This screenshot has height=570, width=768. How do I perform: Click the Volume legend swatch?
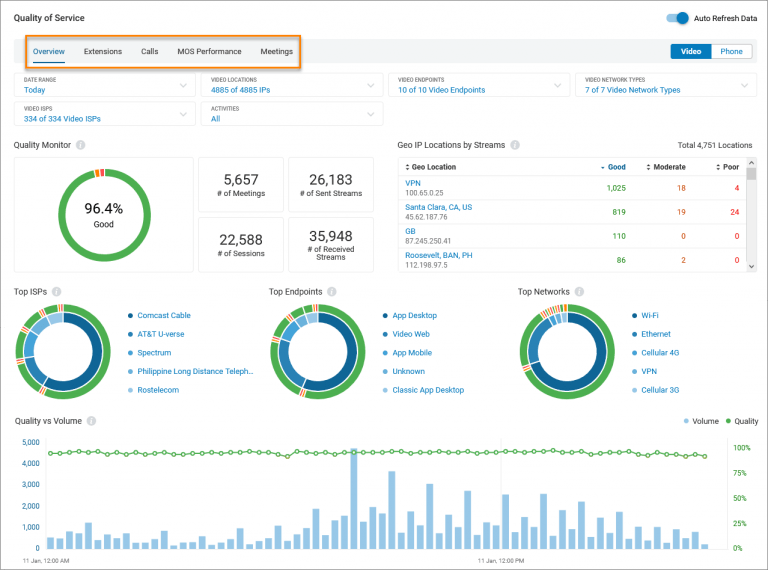click(x=686, y=421)
